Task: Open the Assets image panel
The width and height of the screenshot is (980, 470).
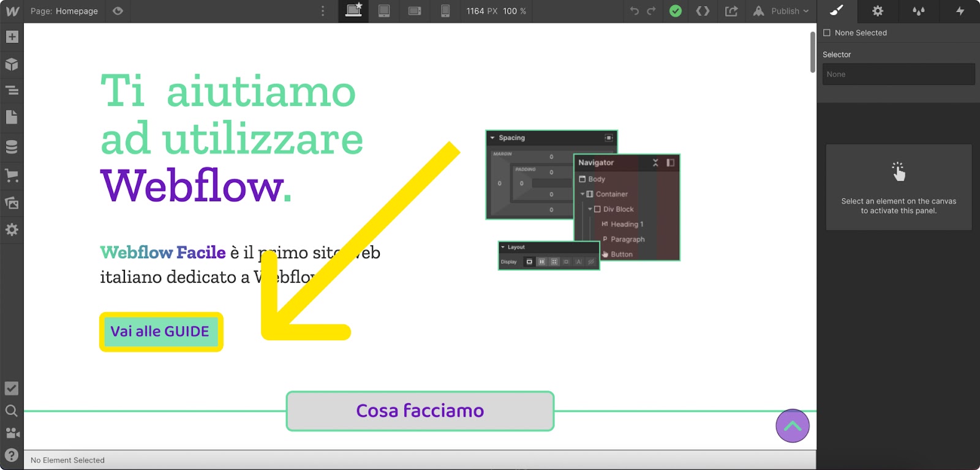Action: pyautogui.click(x=12, y=203)
